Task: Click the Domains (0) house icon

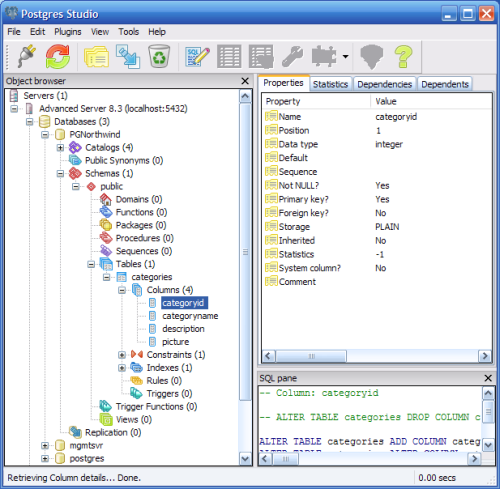Action: (106, 199)
